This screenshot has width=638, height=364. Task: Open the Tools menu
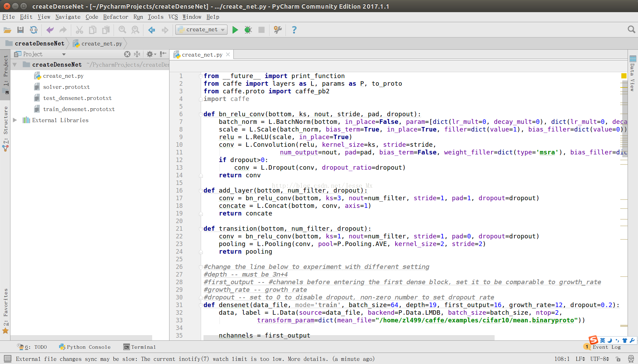(x=155, y=17)
